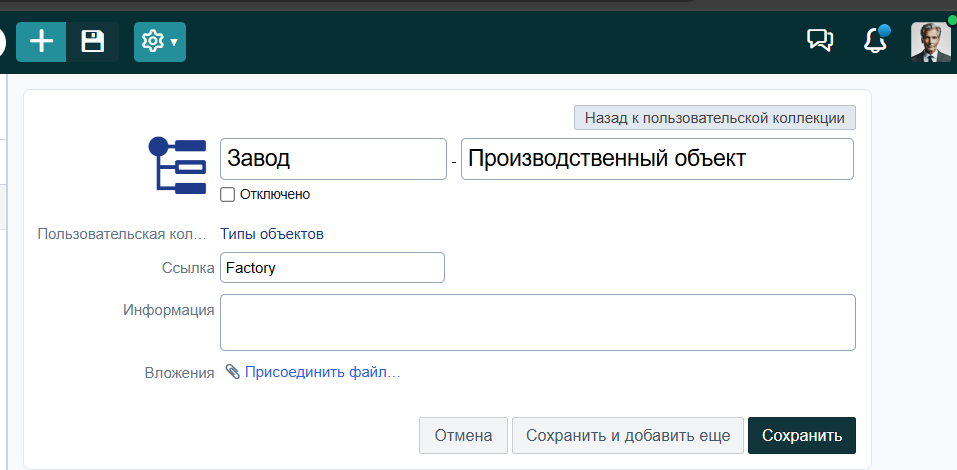957x470 pixels.
Task: Click the user profile avatar
Action: (931, 42)
